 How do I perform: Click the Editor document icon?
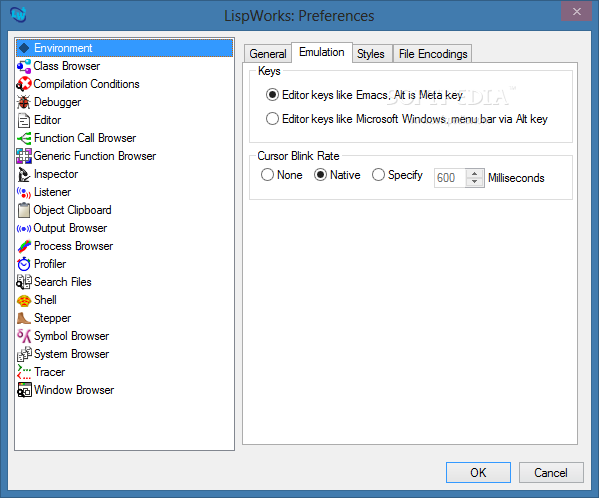pyautogui.click(x=24, y=120)
